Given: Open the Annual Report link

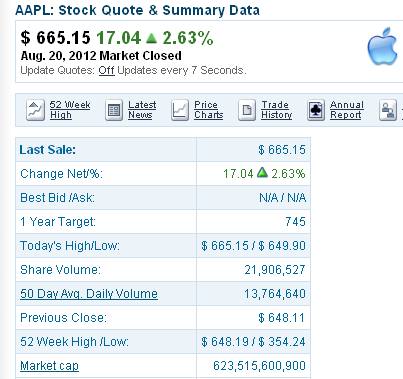Looking at the screenshot, I should point(347,110).
